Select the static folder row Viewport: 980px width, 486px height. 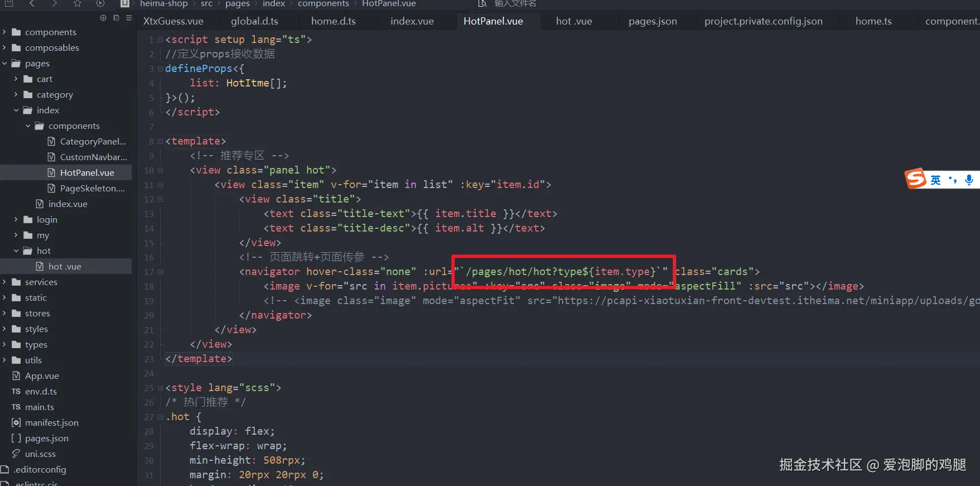(66, 297)
